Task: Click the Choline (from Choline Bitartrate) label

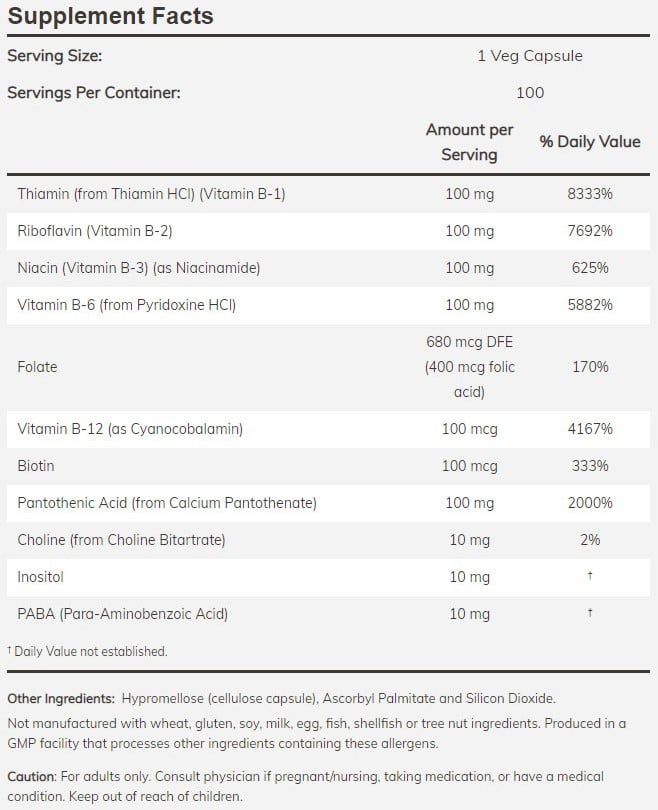Action: tap(121, 540)
